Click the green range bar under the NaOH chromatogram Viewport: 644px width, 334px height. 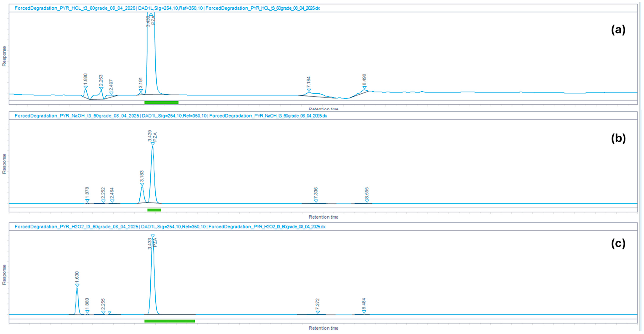click(x=154, y=210)
